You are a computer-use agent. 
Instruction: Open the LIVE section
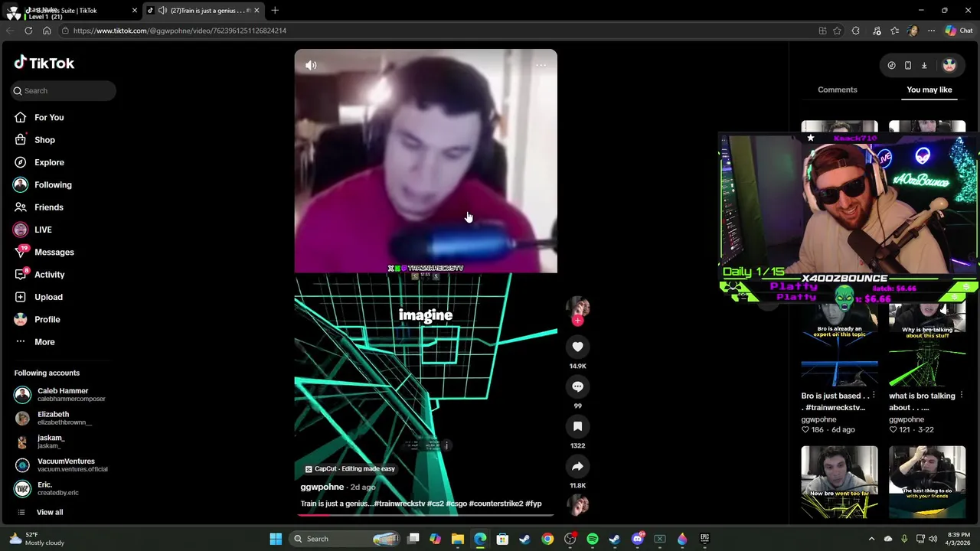tap(43, 230)
